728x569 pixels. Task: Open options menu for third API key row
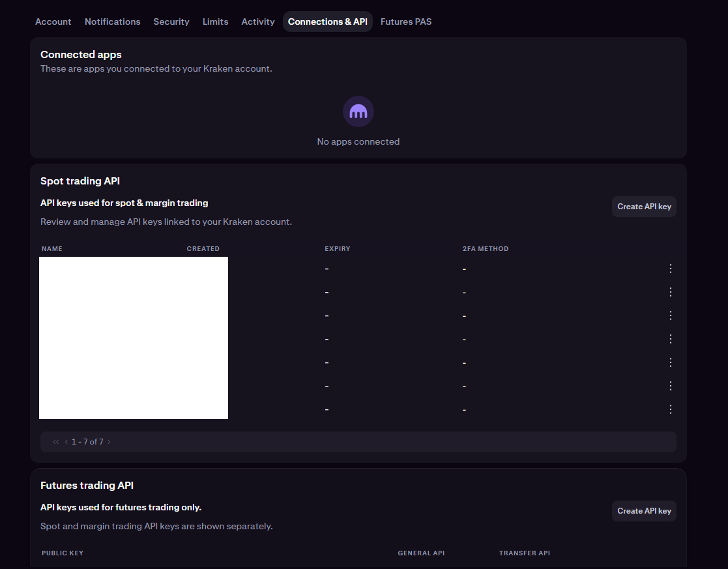click(671, 315)
